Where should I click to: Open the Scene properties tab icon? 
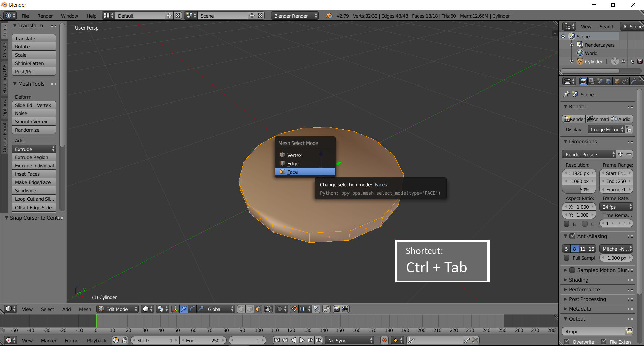[x=600, y=81]
